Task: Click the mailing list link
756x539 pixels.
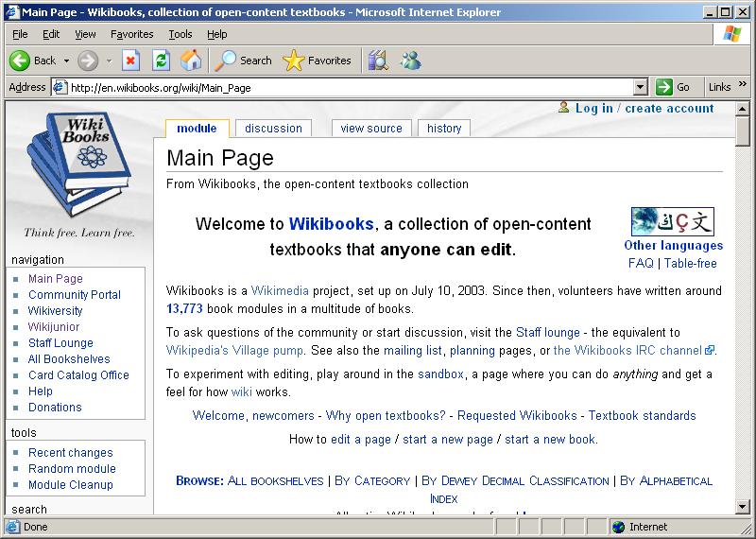Action: click(413, 350)
